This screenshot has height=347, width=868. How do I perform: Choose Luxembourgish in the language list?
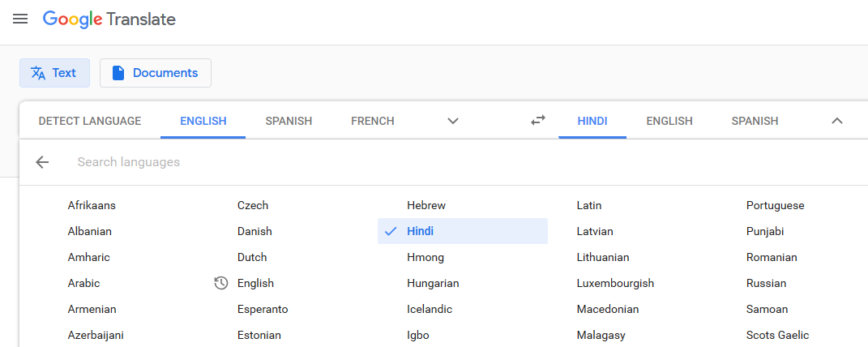pyautogui.click(x=615, y=283)
